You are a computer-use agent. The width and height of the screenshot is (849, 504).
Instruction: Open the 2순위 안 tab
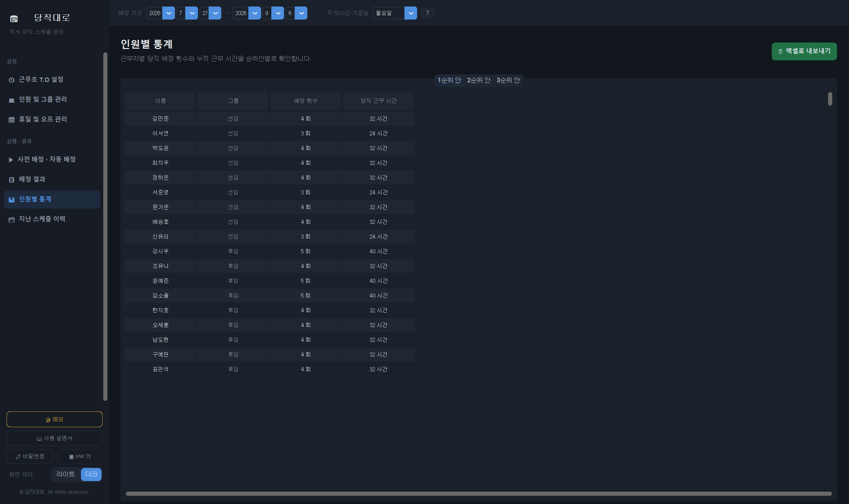[479, 80]
